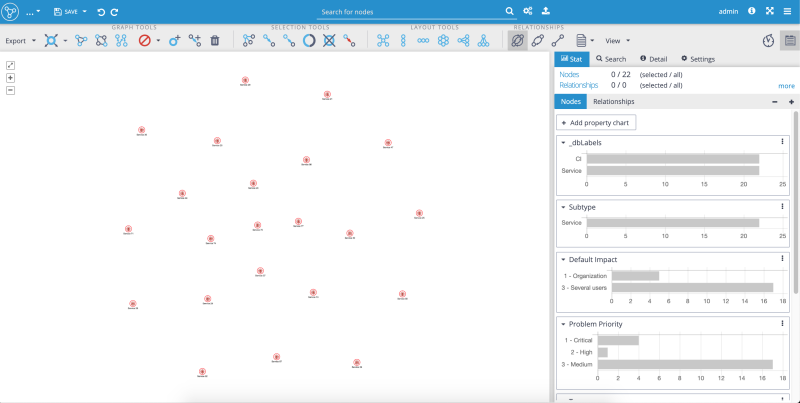Click the SAVE button
The width and height of the screenshot is (800, 403).
click(x=66, y=11)
